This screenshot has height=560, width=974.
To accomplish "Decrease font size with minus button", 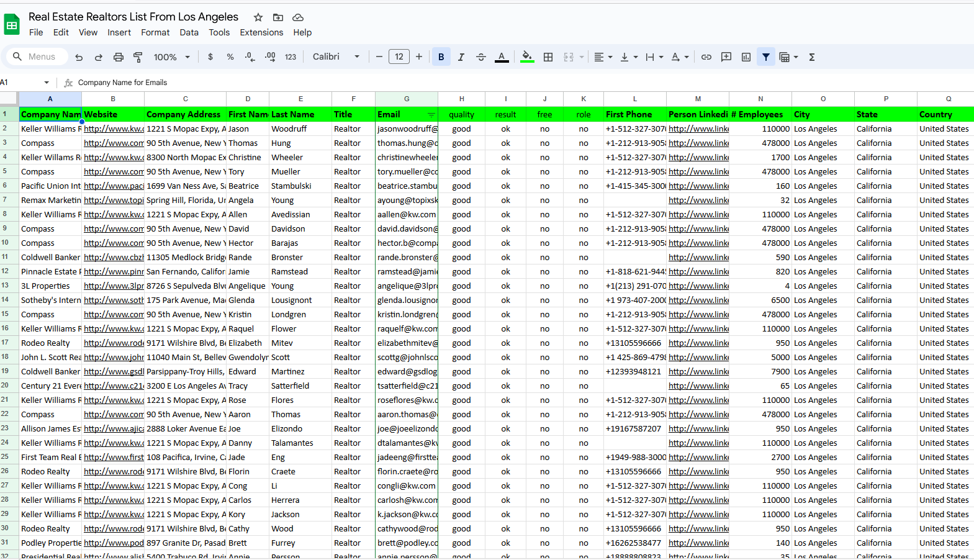I will [x=379, y=57].
